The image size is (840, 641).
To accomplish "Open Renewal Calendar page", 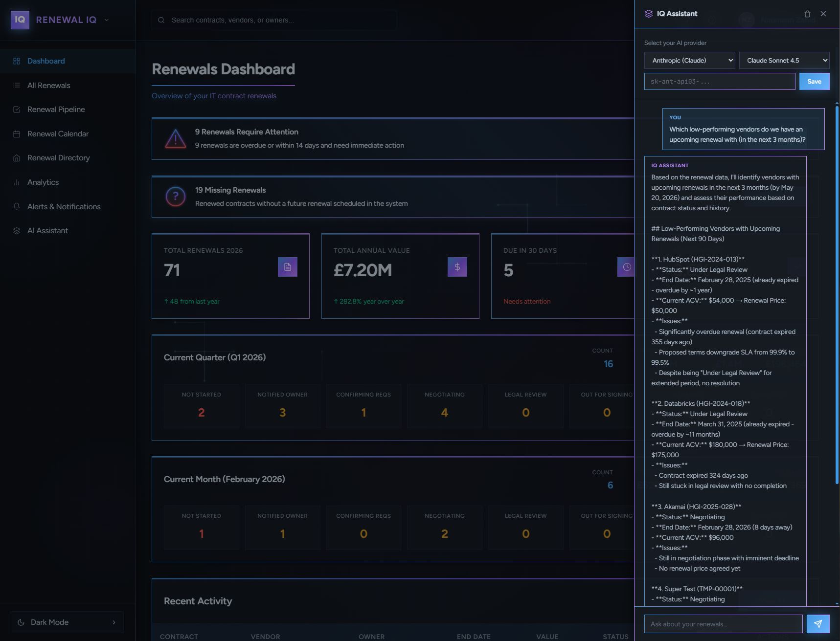I will [x=68, y=133].
